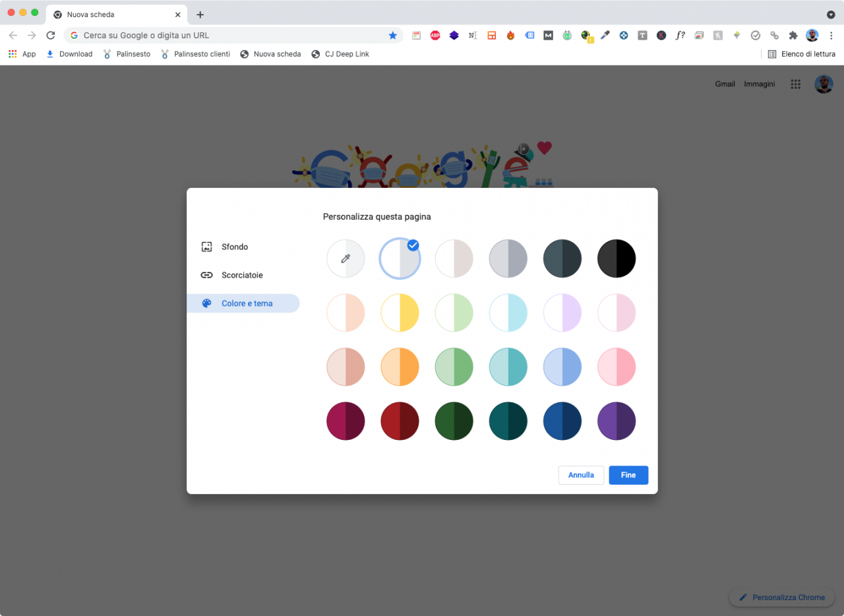Open the f? font identifier extension
This screenshot has height=616, width=844.
[x=680, y=36]
